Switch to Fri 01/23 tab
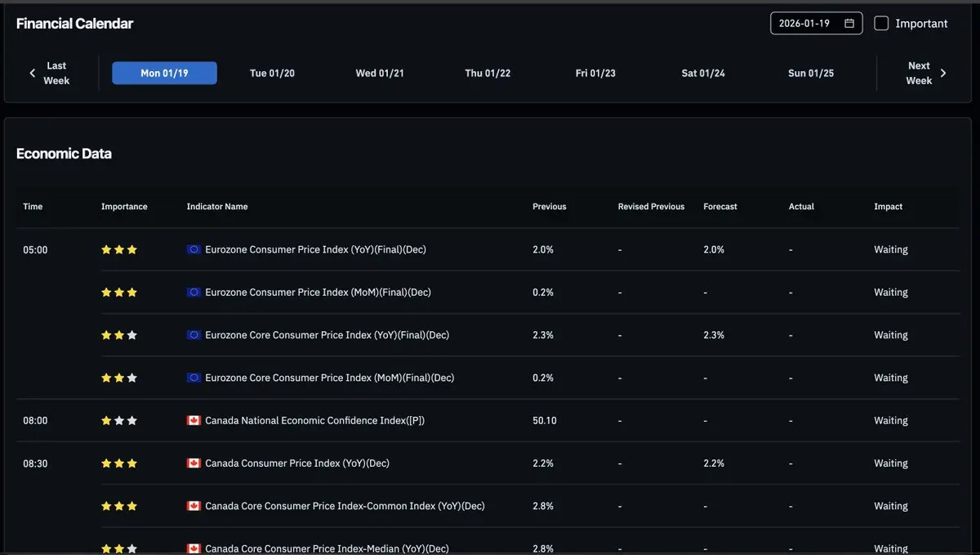The height and width of the screenshot is (555, 980). point(595,73)
